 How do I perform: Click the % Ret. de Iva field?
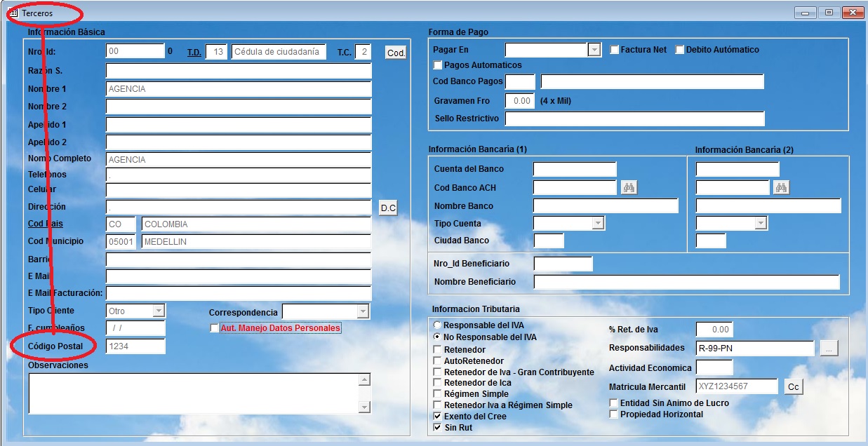[714, 330]
